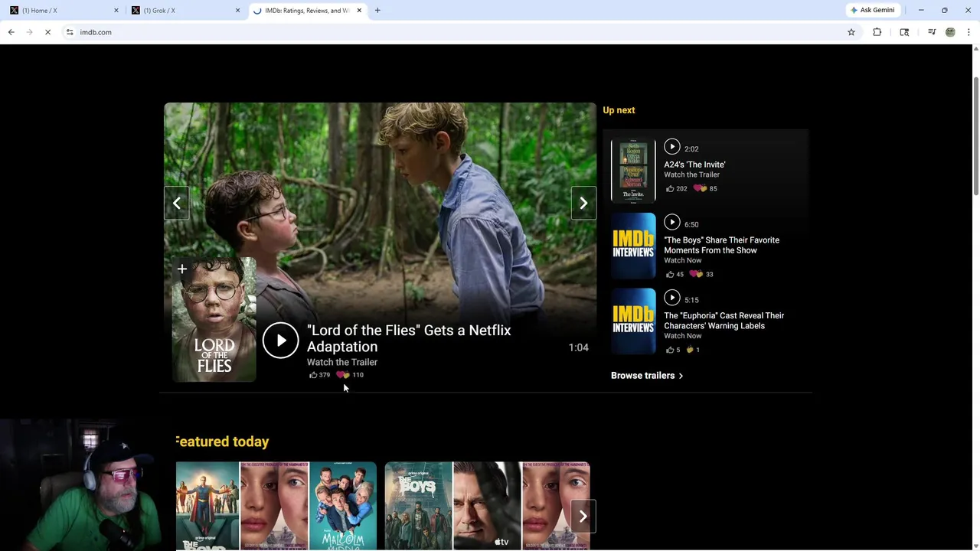Open the Lord of the Flies poster
980x551 pixels.
pyautogui.click(x=214, y=320)
